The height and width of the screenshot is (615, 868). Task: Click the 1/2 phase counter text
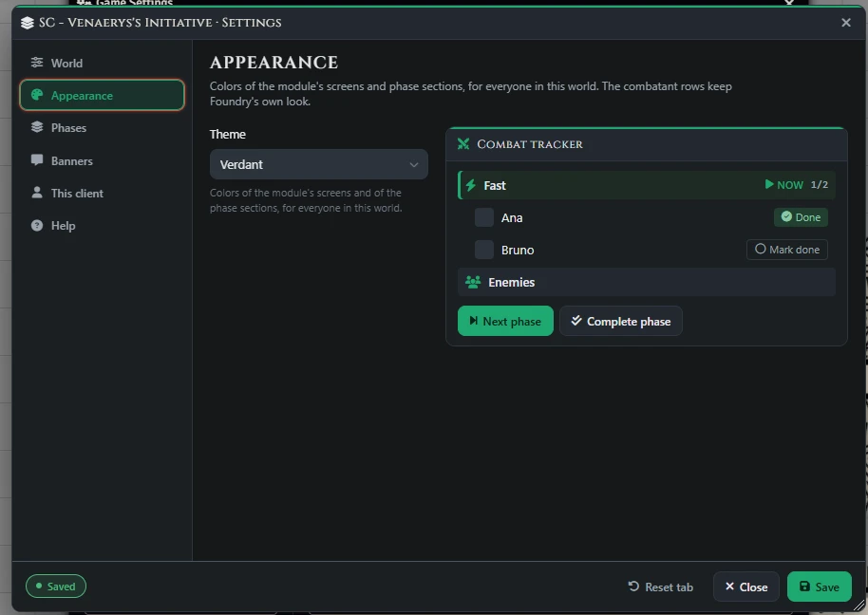(x=820, y=185)
